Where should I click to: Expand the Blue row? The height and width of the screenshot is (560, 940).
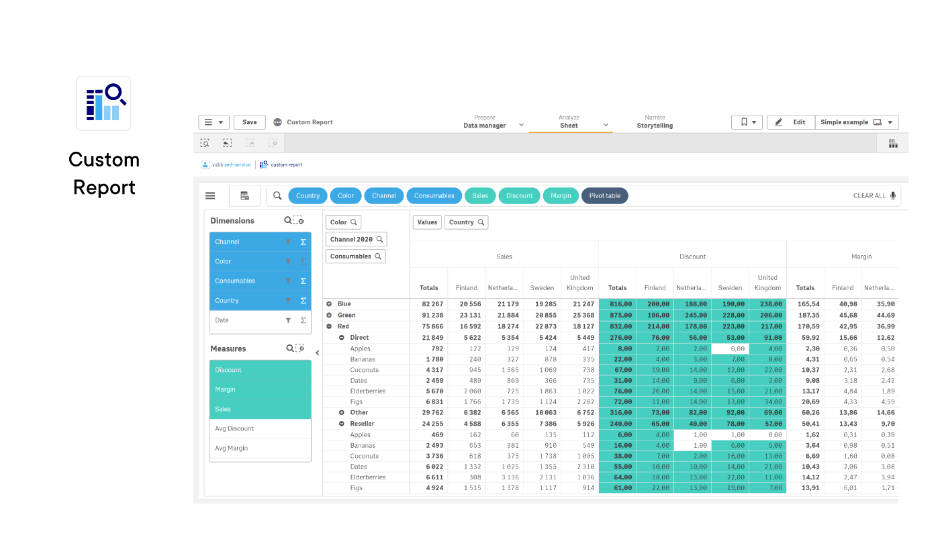pos(329,304)
